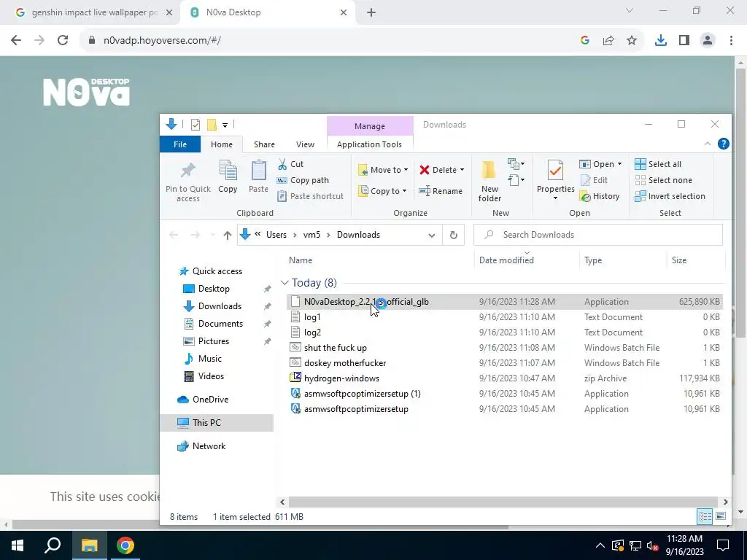Open the Easy access dropdown in ribbon
The width and height of the screenshot is (747, 560).
(516, 180)
